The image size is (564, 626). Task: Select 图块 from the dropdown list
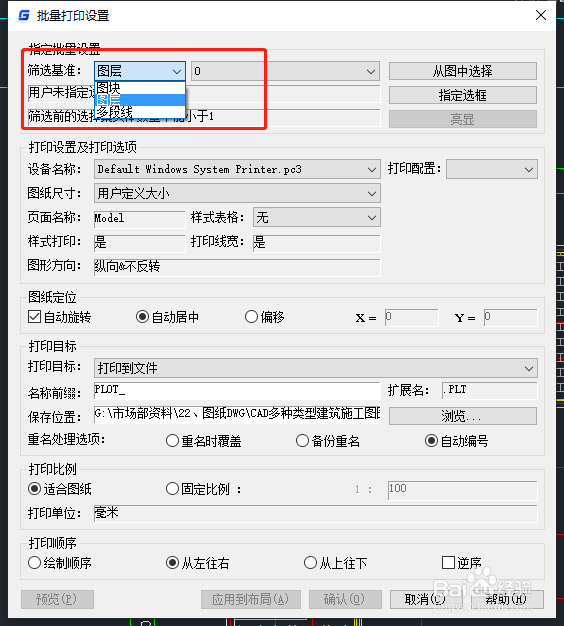[140, 88]
